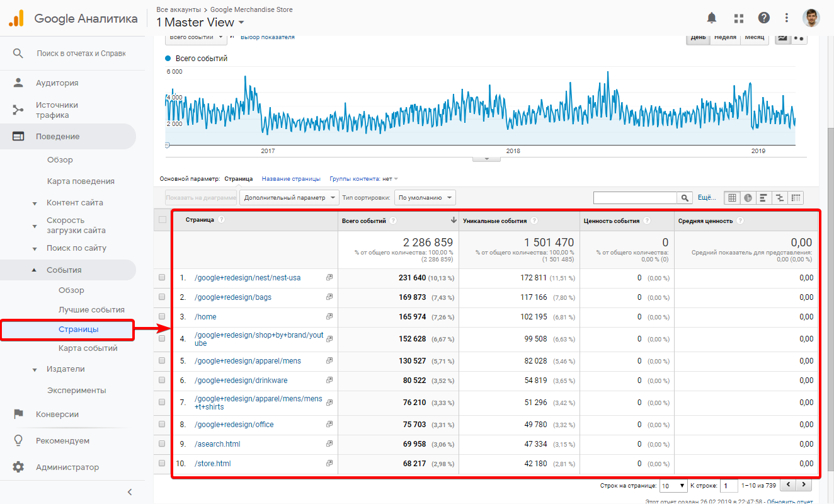Click the table search input field
Viewport: 834px width, 504px height.
pyautogui.click(x=635, y=198)
